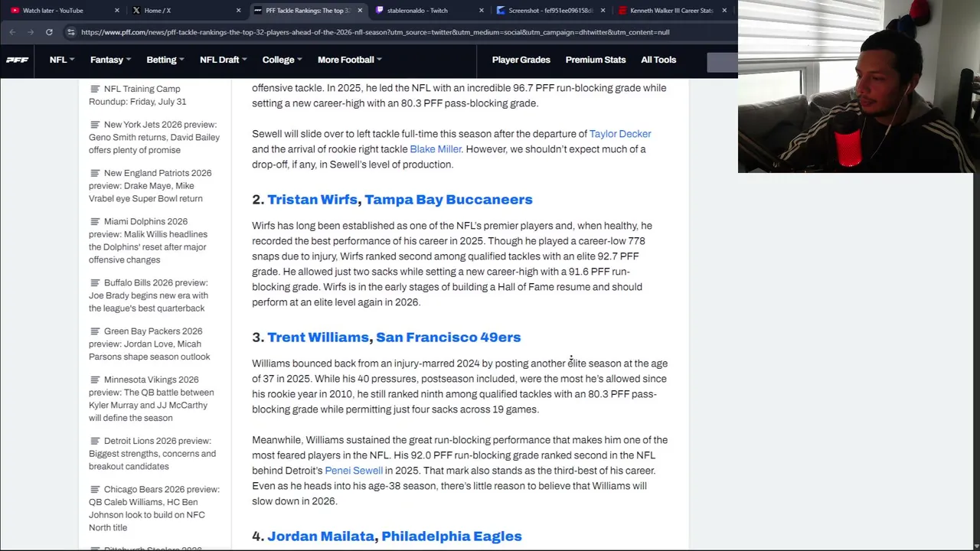Click article icon beside Buffalo Bills preview

point(95,283)
